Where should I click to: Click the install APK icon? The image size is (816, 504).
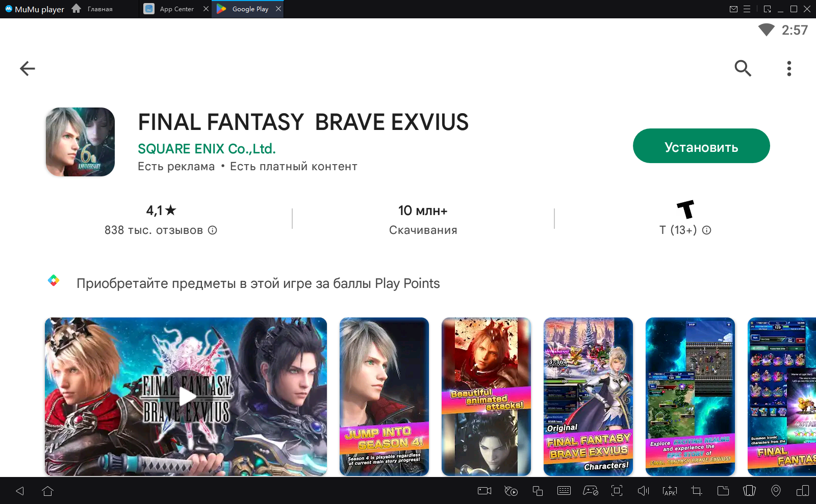(670, 491)
